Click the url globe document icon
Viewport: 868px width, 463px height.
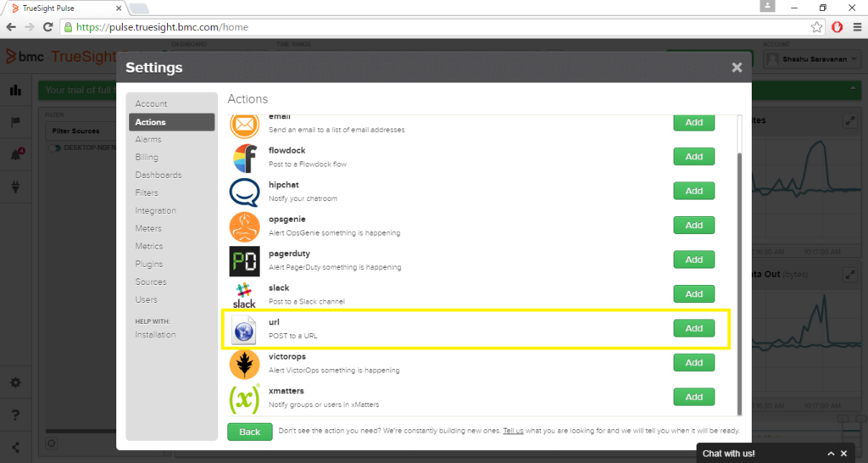(x=244, y=330)
